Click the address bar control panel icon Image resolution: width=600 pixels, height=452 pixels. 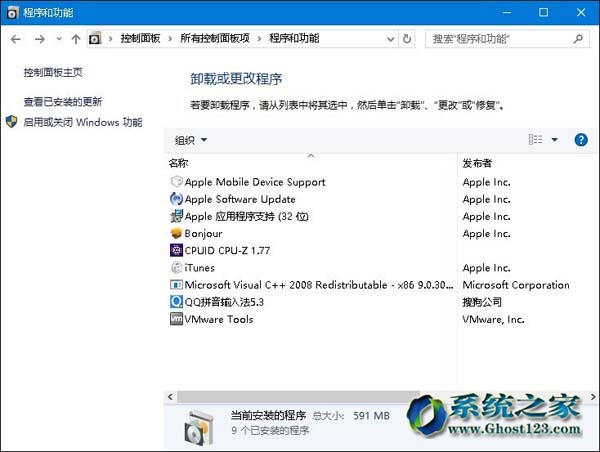coord(95,39)
